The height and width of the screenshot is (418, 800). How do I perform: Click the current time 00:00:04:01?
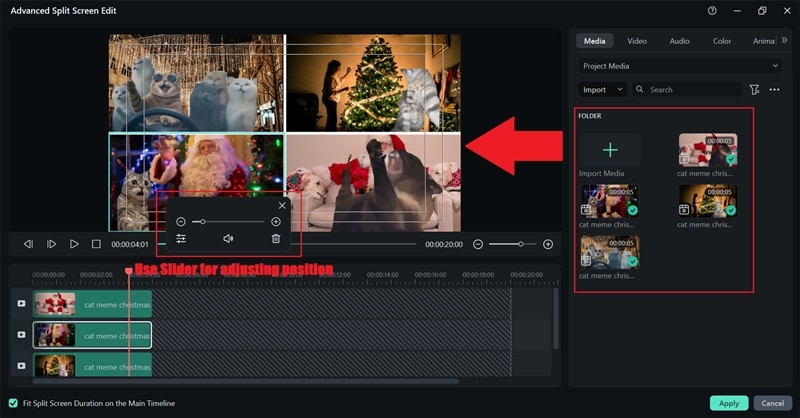pyautogui.click(x=130, y=244)
